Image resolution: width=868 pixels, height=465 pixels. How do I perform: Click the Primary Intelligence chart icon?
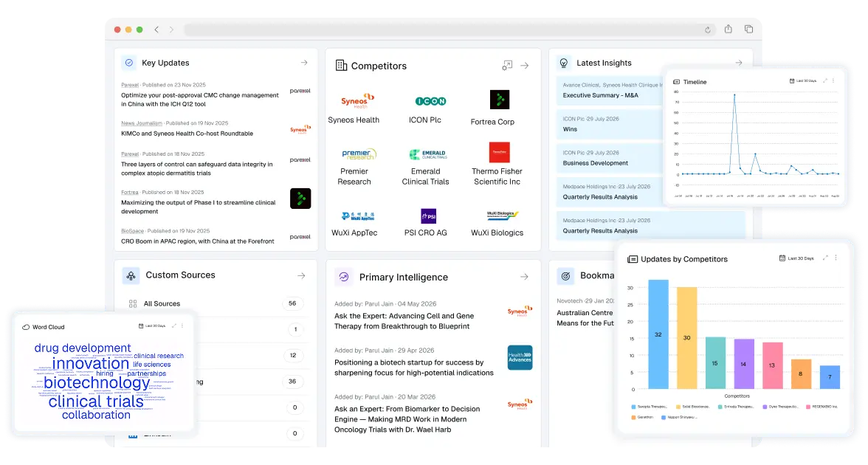click(x=344, y=277)
